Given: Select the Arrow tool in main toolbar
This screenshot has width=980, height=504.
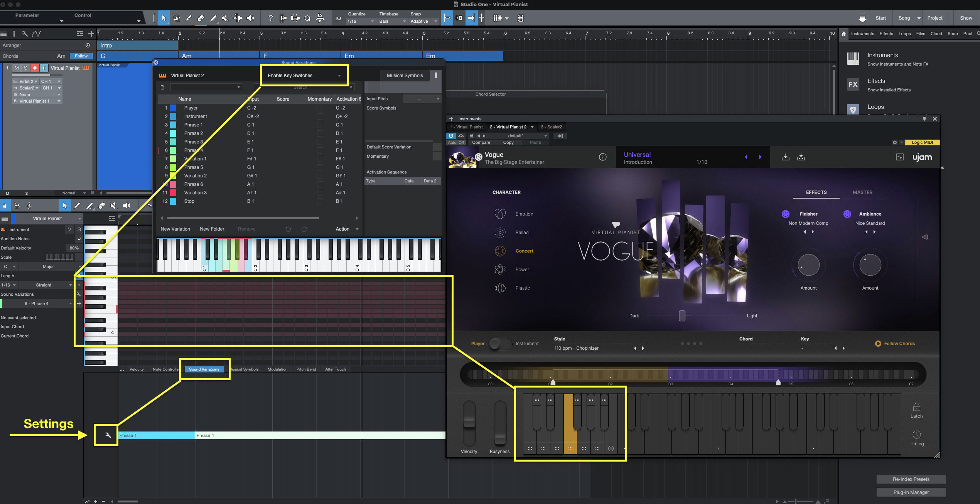Looking at the screenshot, I should pyautogui.click(x=164, y=18).
